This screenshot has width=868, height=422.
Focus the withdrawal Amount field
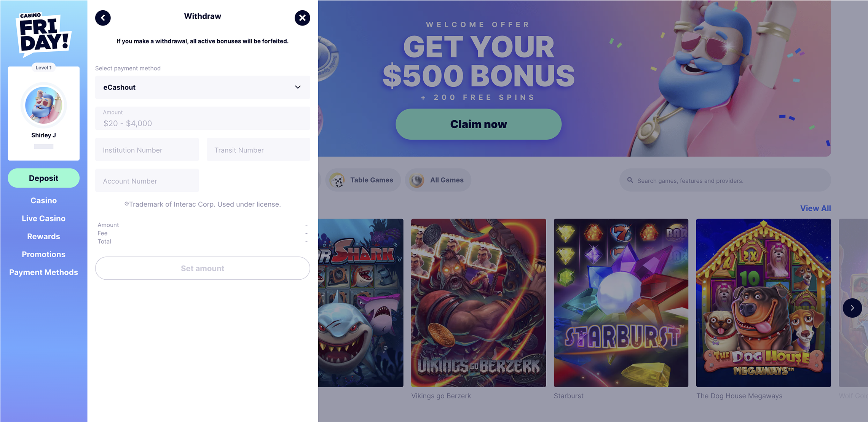coord(203,118)
